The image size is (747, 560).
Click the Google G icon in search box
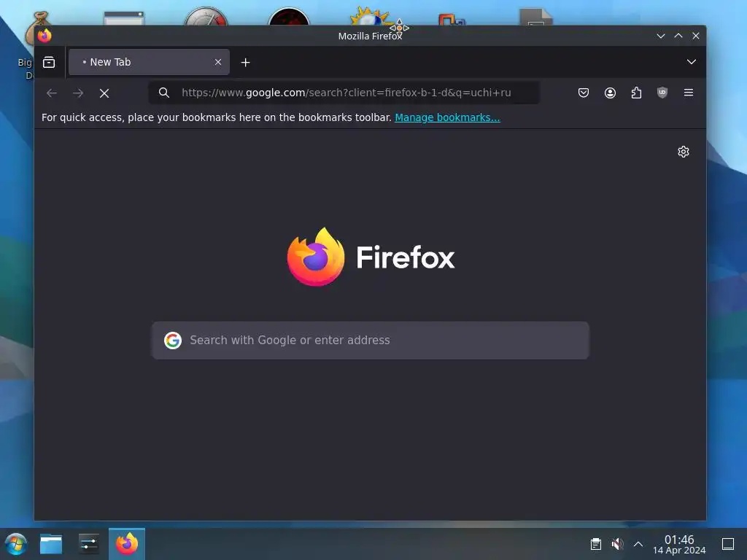[173, 340]
